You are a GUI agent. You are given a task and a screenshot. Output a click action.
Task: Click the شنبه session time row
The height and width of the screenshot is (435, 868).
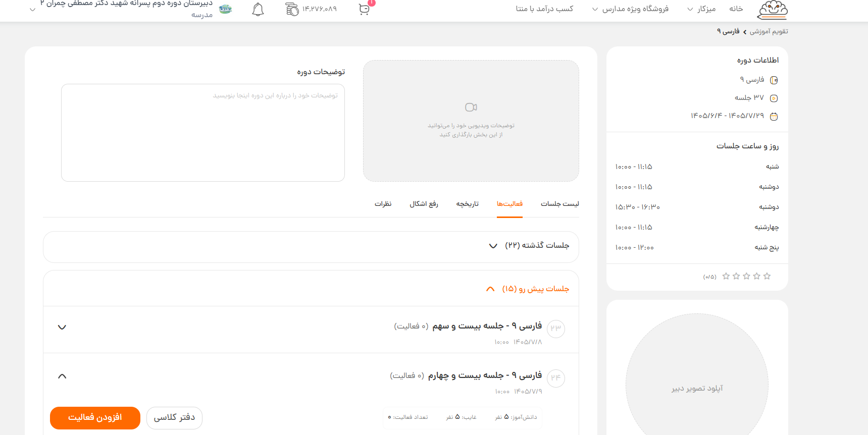pyautogui.click(x=697, y=167)
